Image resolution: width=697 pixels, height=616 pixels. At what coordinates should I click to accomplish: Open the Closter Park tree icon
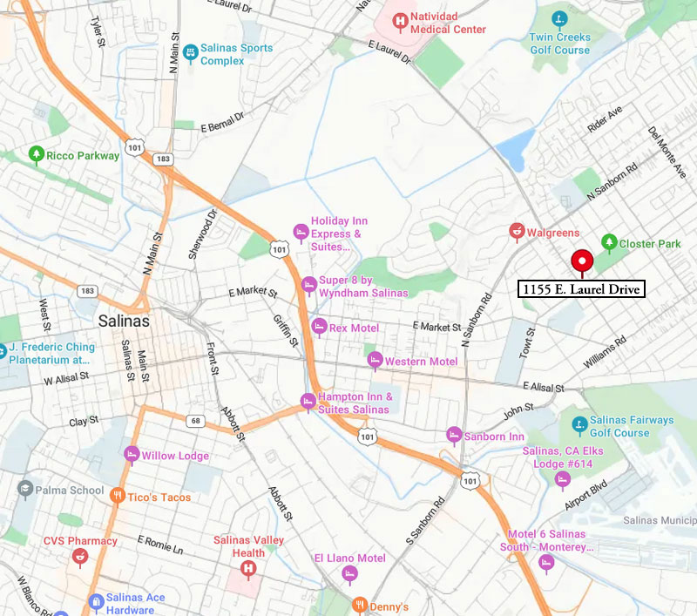609,242
